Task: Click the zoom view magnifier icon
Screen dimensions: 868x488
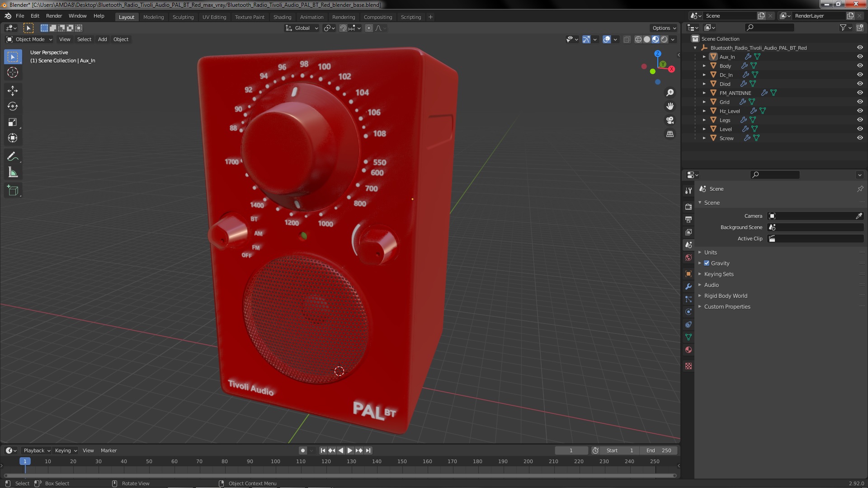Action: (670, 93)
